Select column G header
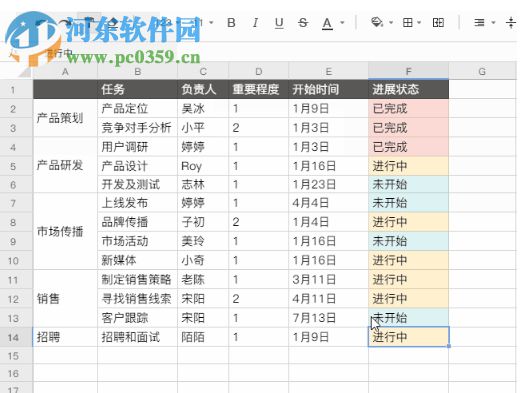This screenshot has height=393, width=520. coord(482,71)
